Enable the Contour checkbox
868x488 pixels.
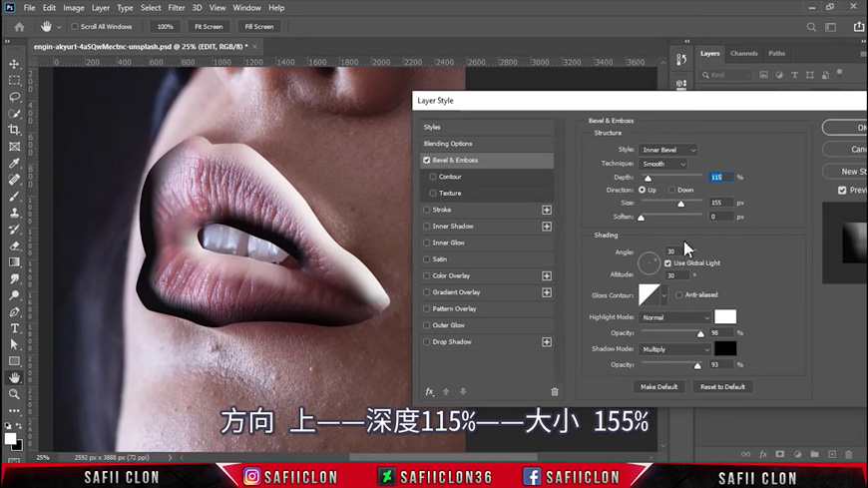[x=433, y=177]
